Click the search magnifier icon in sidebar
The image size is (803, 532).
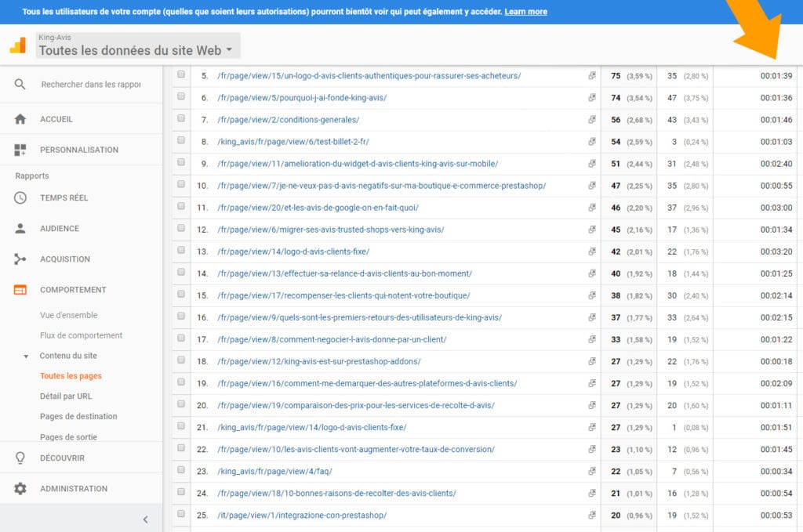[x=20, y=85]
